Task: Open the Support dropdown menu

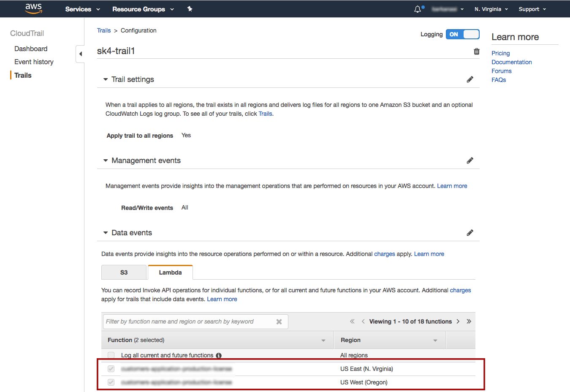Action: [532, 9]
